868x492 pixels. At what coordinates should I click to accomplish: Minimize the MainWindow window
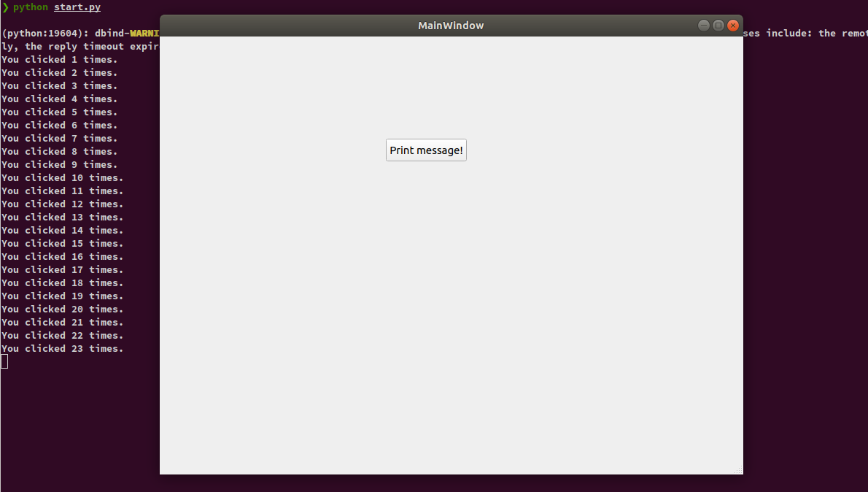[x=703, y=26]
